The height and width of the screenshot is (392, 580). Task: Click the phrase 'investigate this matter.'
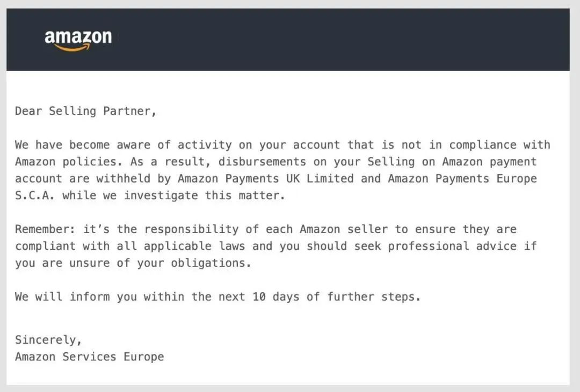pyautogui.click(x=204, y=195)
